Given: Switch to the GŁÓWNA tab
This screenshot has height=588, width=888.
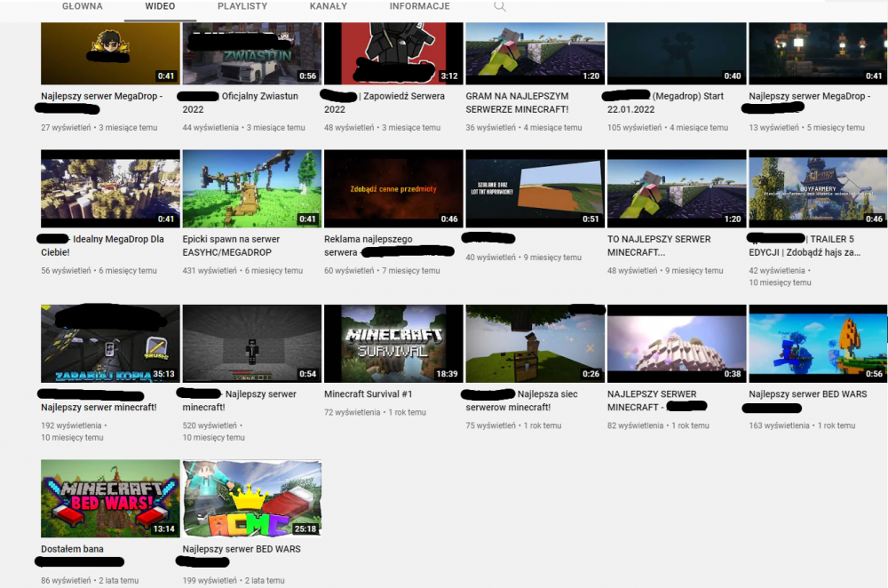Looking at the screenshot, I should [x=83, y=7].
